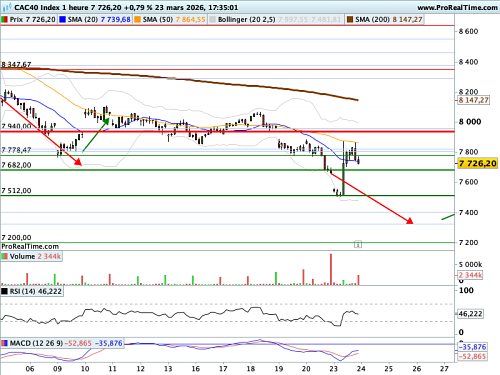The width and height of the screenshot is (500, 375).
Task: Click the RSI axis 100 value
Action: [x=466, y=291]
